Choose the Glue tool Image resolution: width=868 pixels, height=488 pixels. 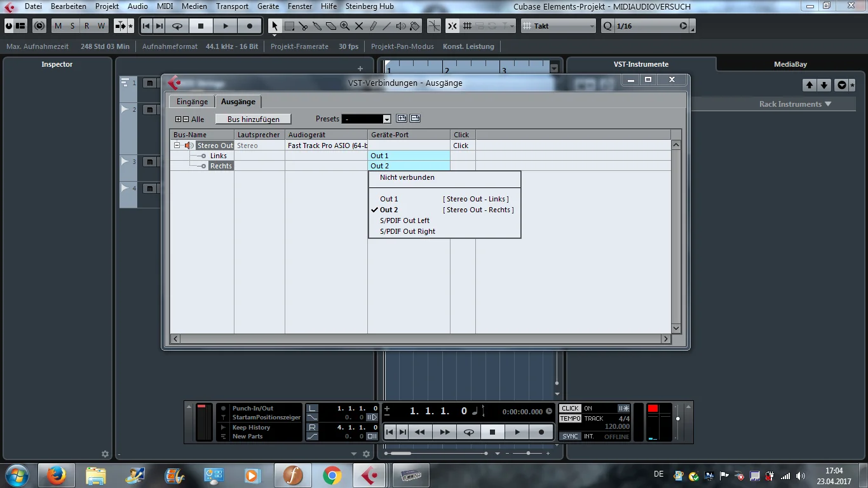tap(317, 26)
